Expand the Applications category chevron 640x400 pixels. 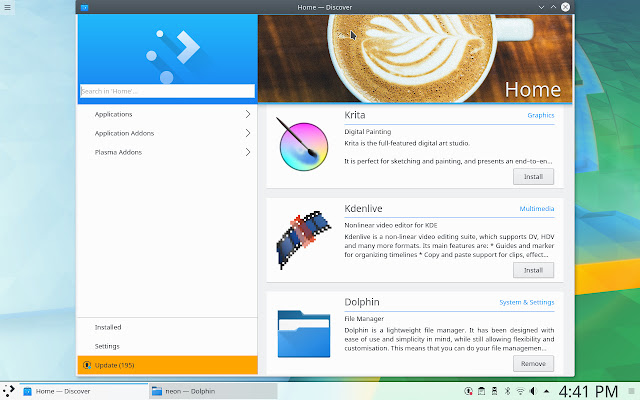(x=248, y=114)
